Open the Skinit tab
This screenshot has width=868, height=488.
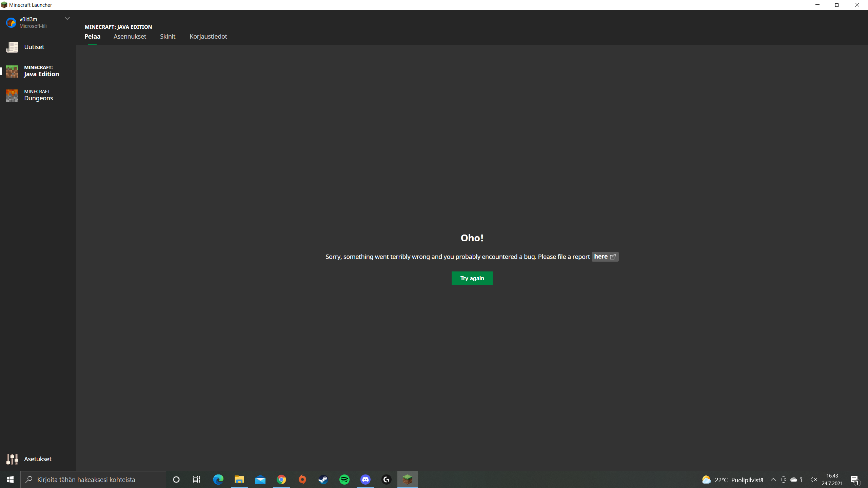[x=167, y=37]
